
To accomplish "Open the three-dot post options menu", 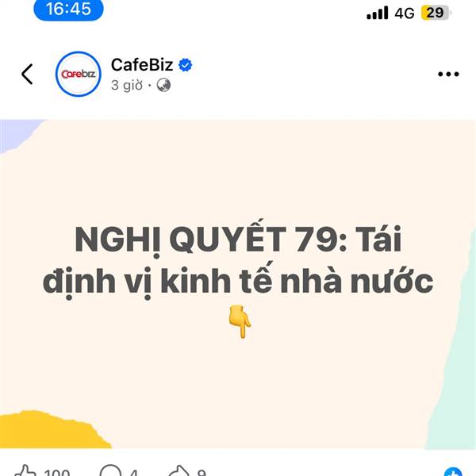I will tap(448, 74).
